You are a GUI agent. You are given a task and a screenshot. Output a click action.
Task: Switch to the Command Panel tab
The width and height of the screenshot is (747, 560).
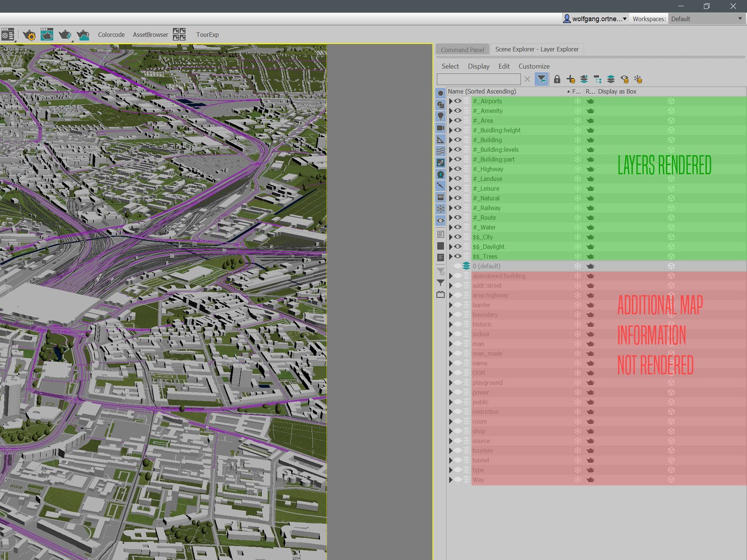pyautogui.click(x=462, y=50)
